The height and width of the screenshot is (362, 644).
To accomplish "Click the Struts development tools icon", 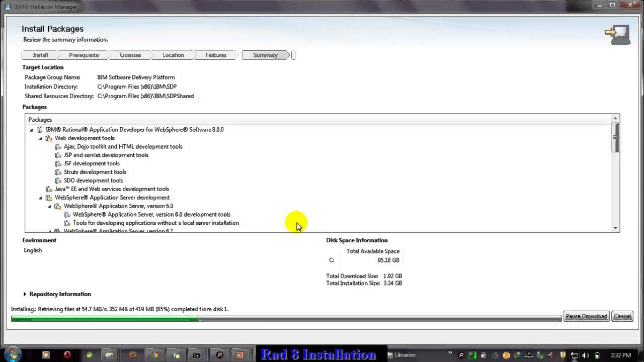I will (58, 172).
